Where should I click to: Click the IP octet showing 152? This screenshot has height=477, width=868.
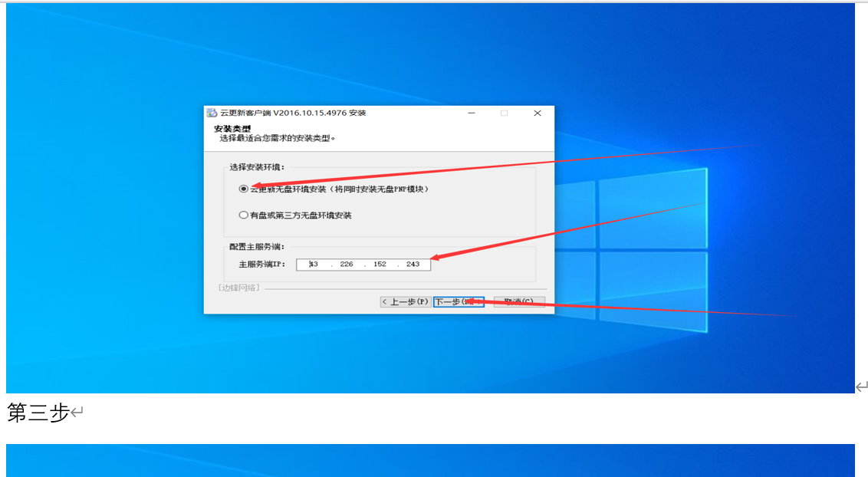coord(380,265)
